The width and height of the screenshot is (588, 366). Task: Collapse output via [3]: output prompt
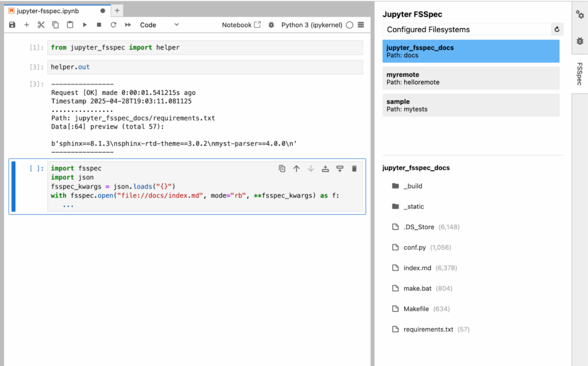click(x=37, y=84)
